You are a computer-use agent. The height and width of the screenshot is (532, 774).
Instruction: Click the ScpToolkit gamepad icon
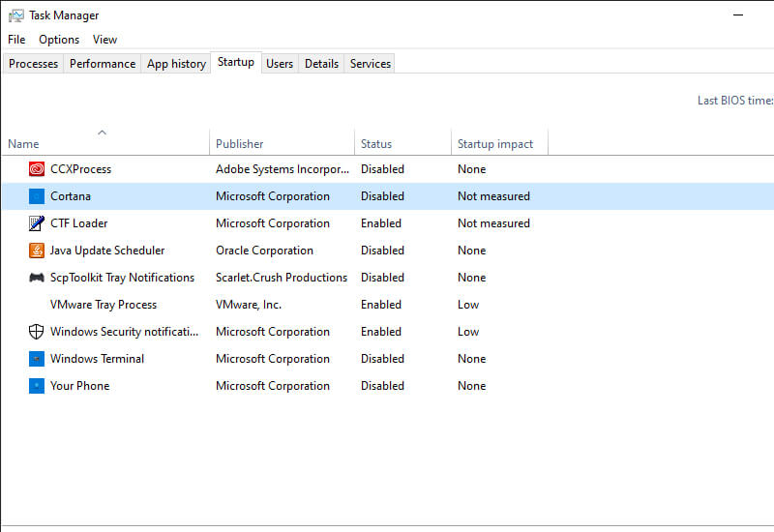[37, 278]
